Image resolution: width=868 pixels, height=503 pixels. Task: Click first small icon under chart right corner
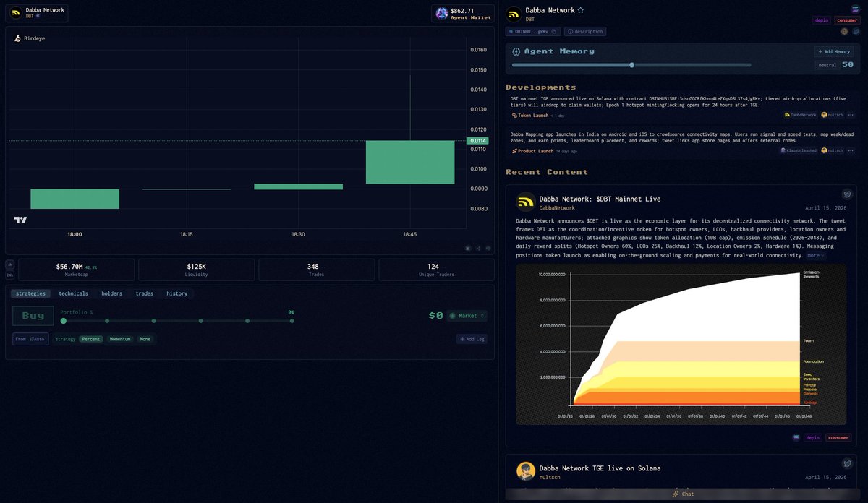coord(468,248)
